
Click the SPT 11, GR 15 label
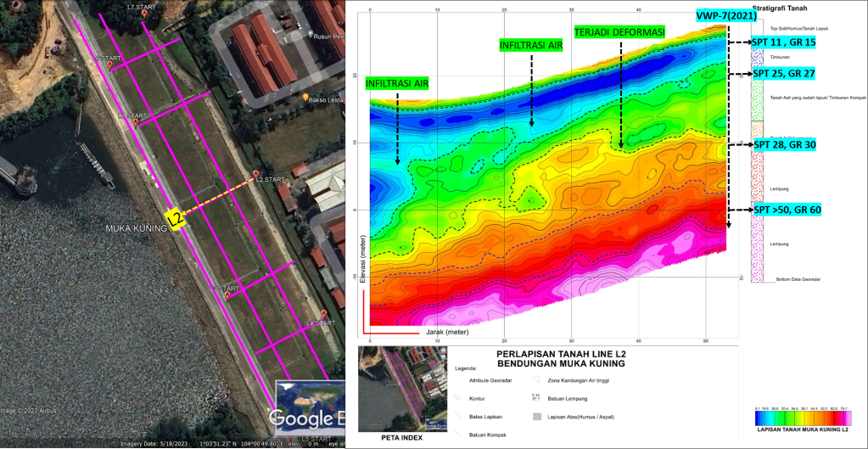pyautogui.click(x=783, y=42)
